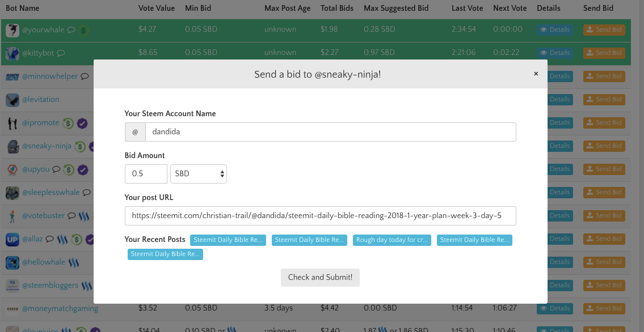Close the Send a bid dialog

click(x=536, y=74)
